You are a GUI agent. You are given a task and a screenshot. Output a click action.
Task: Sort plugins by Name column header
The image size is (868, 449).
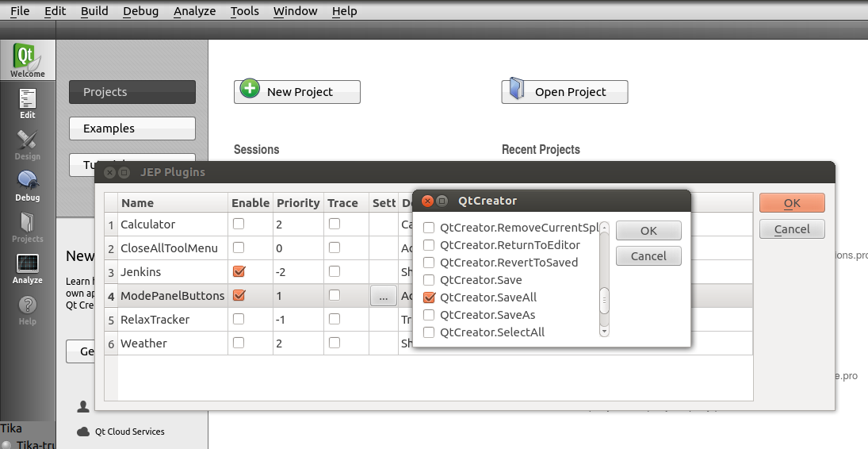pyautogui.click(x=173, y=203)
